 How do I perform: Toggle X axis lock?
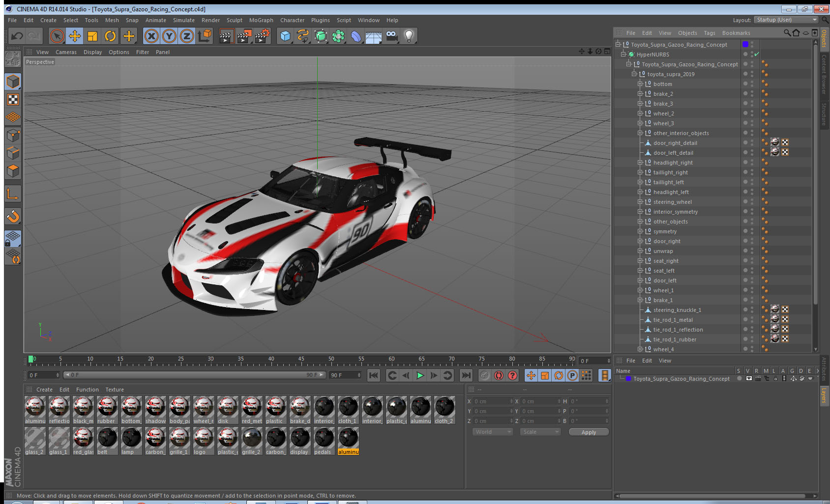click(x=151, y=36)
